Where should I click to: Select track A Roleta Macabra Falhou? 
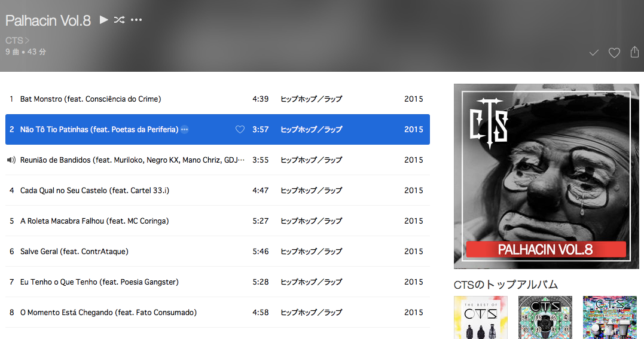coord(218,221)
